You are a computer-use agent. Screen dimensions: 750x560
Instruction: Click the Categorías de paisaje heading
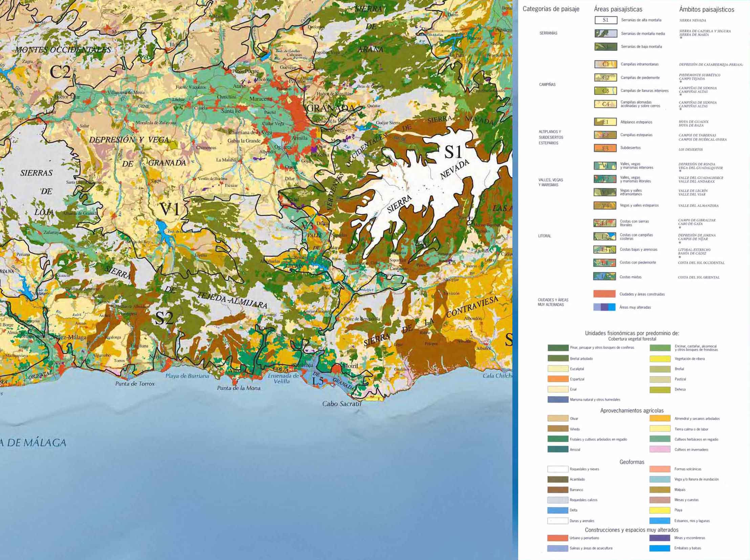pyautogui.click(x=551, y=9)
